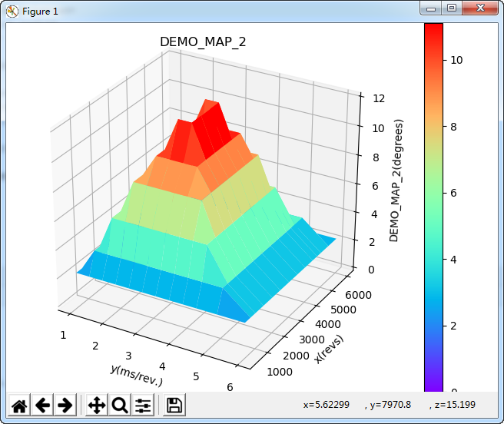Activate the pan axes tool
Viewport: 504px width, 424px height.
(97, 405)
